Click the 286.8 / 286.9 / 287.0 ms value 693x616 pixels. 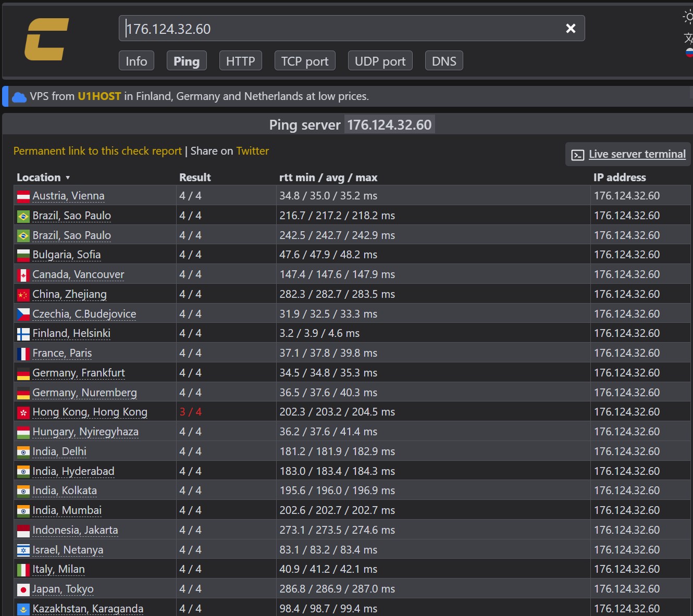(x=337, y=589)
